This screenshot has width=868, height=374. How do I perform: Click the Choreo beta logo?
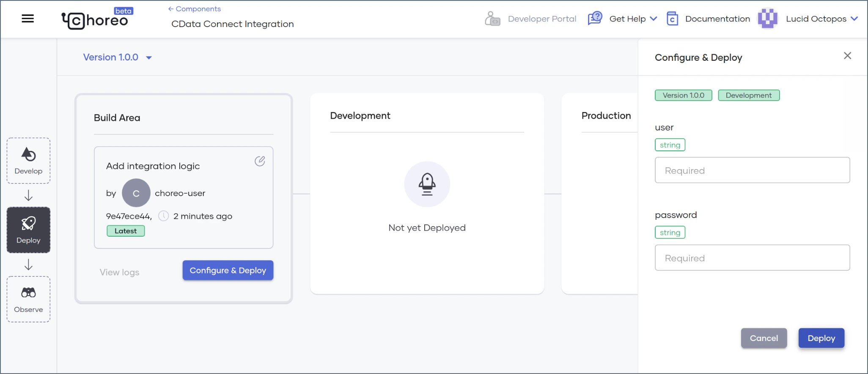(98, 19)
